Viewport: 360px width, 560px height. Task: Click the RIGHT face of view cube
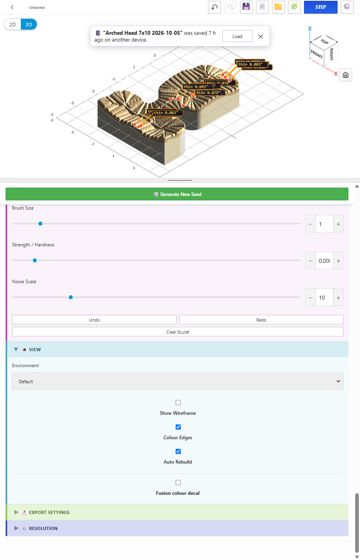[x=331, y=54]
